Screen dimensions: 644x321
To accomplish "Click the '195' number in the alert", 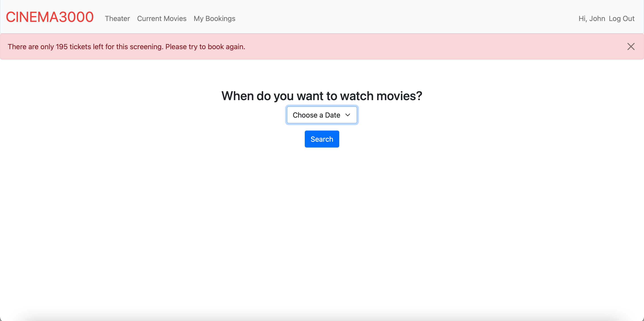I will [x=61, y=47].
